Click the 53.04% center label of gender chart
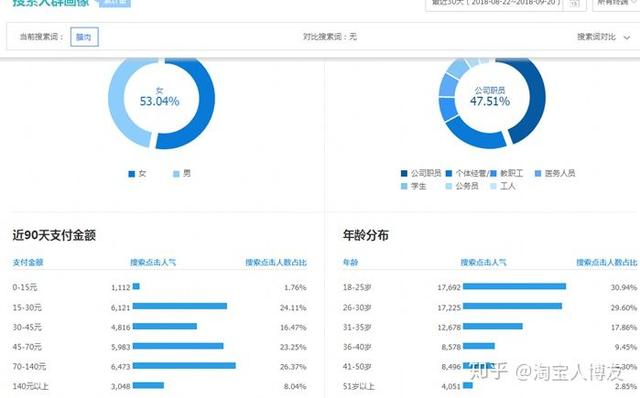 pyautogui.click(x=159, y=101)
